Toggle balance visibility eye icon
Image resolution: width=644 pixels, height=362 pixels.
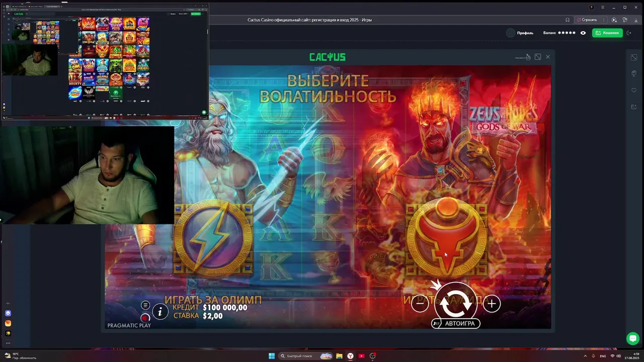[x=583, y=33]
